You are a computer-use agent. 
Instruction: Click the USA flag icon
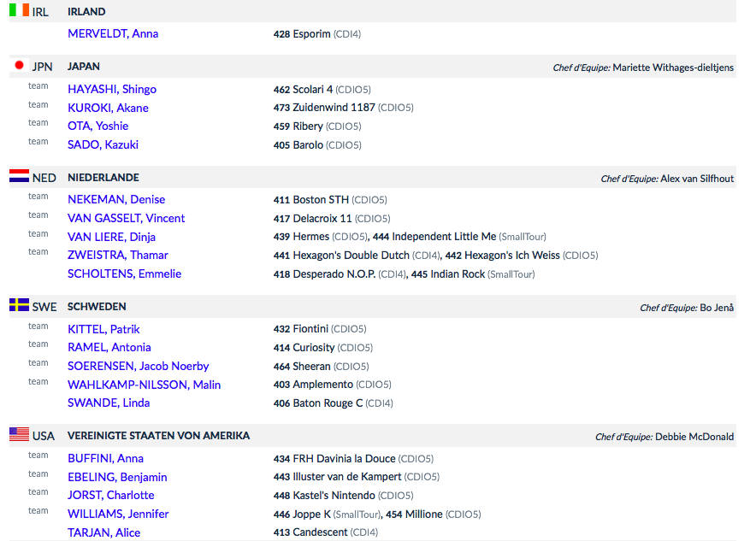20,434
